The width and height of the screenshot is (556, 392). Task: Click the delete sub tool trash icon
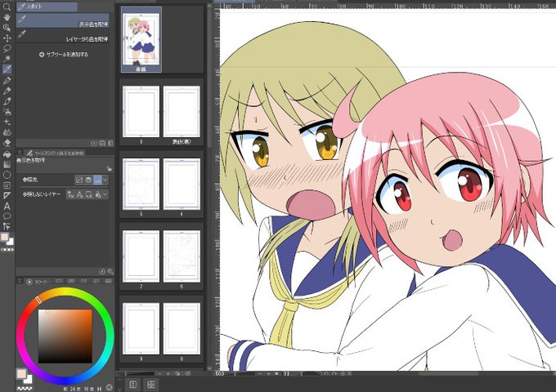110,143
